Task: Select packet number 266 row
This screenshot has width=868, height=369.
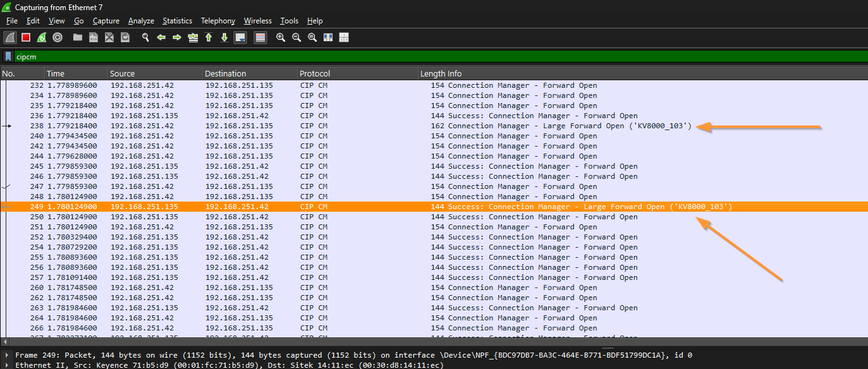Action: click(x=434, y=328)
